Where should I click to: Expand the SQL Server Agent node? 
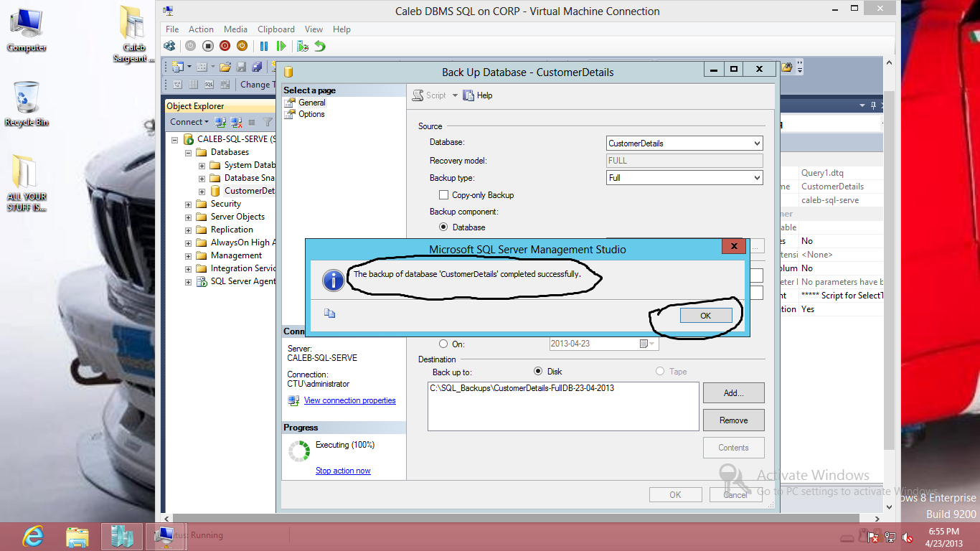pos(189,282)
